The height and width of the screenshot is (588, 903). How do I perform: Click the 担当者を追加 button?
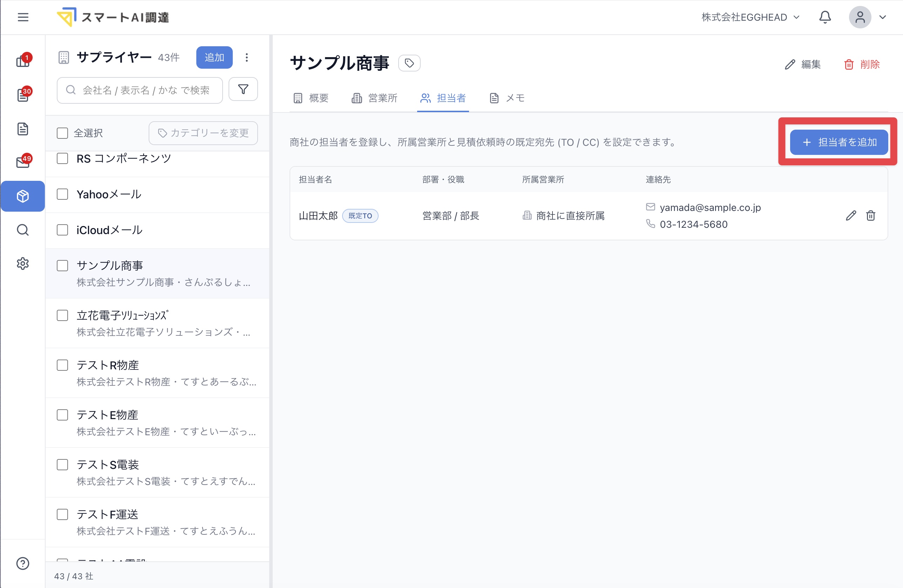tap(839, 142)
